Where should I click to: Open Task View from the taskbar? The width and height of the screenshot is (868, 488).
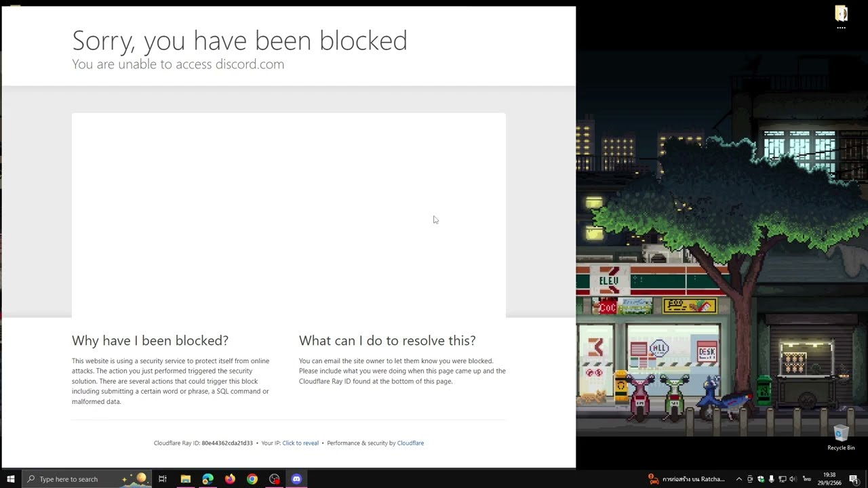tap(163, 479)
